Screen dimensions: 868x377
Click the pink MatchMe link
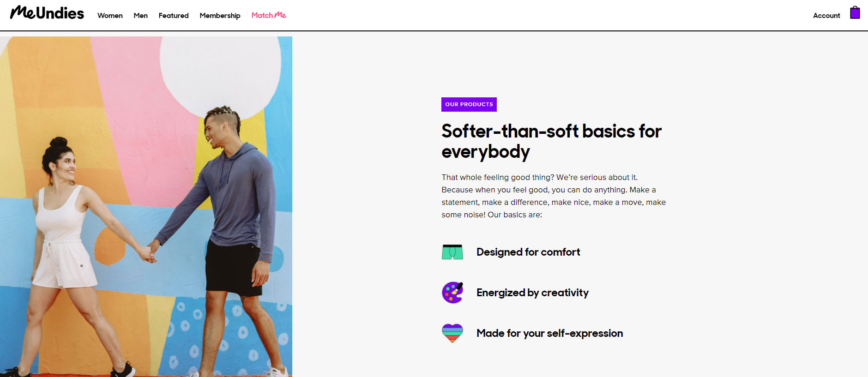(x=269, y=15)
